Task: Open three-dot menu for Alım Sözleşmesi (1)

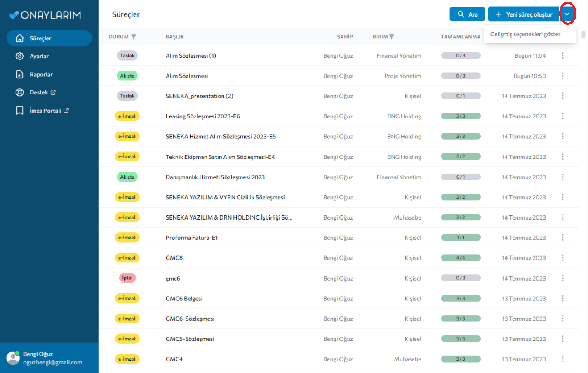Action: pyautogui.click(x=562, y=56)
